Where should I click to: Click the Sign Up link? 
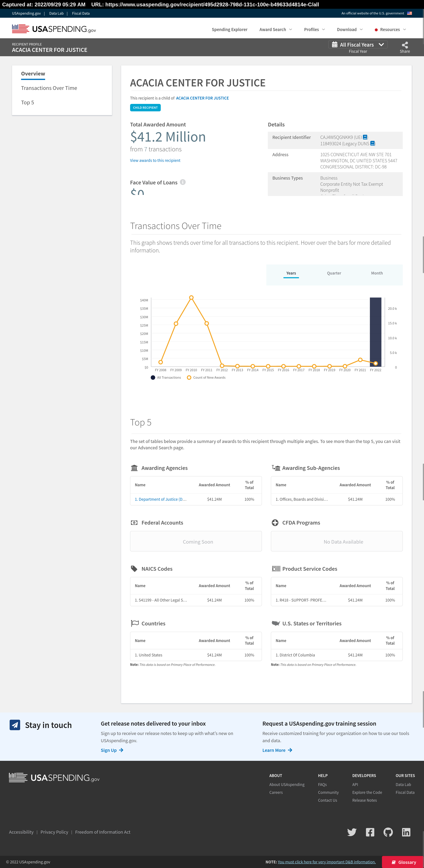point(109,750)
